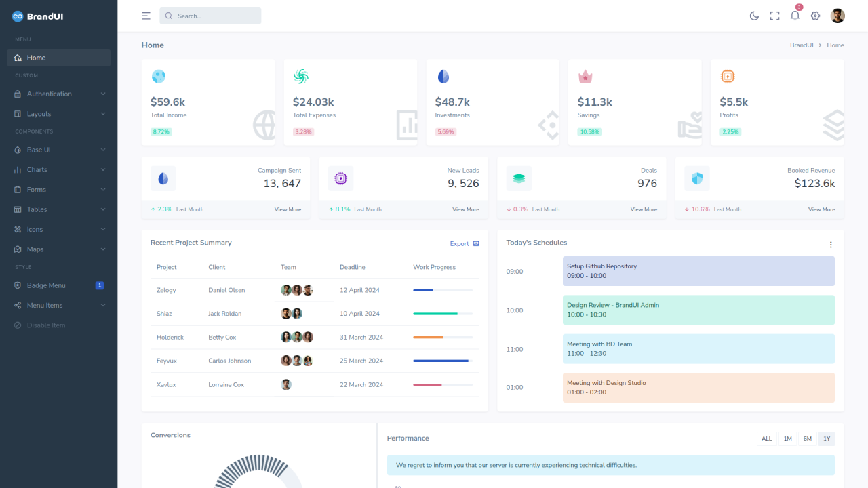
Task: Expand Icons menu chevron
Action: [x=103, y=230]
